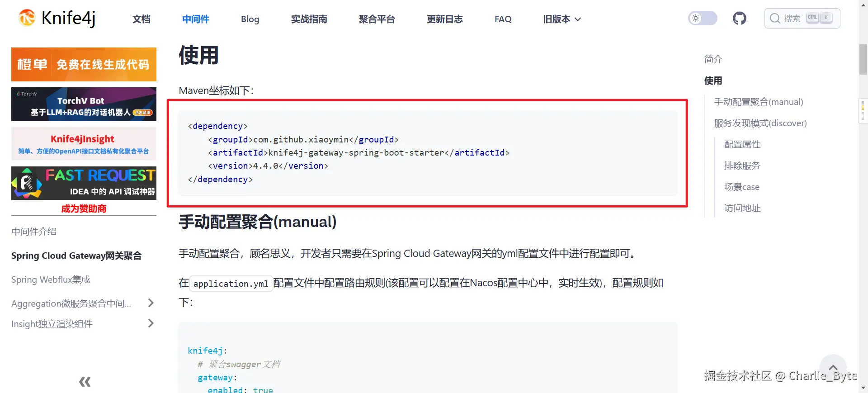Jump to 手动配置聚合(manual) in contents
868x393 pixels.
[x=759, y=102]
